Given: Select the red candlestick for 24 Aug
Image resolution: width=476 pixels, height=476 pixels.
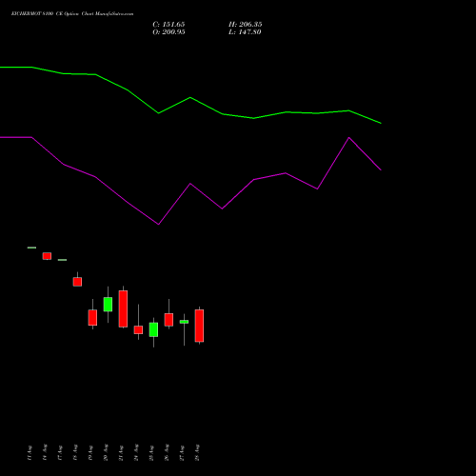Looking at the screenshot, I should coord(138,329).
